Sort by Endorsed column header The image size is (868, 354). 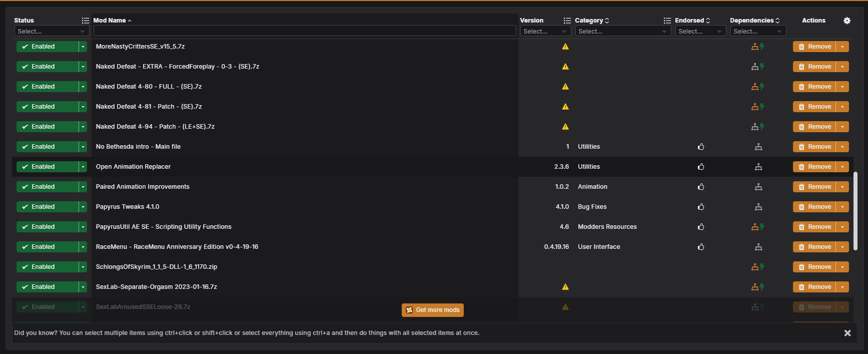692,21
